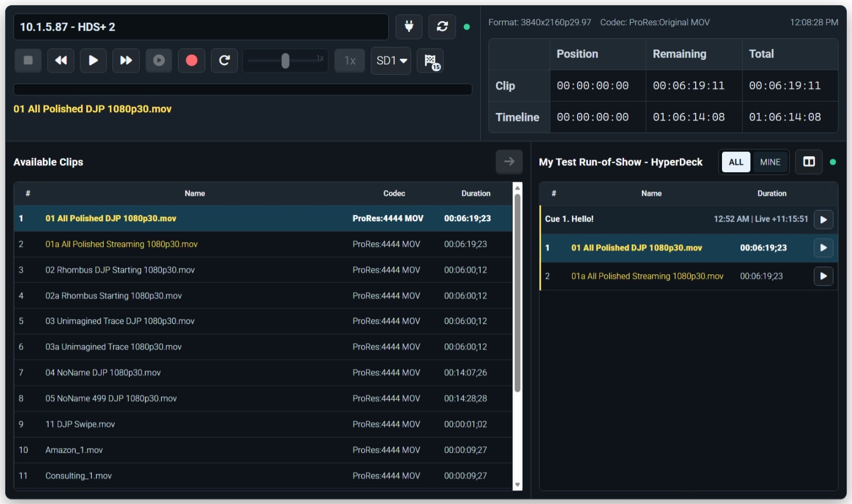Click the Name column header in Available Clips
Screen dimensions: 852x504
tap(194, 194)
